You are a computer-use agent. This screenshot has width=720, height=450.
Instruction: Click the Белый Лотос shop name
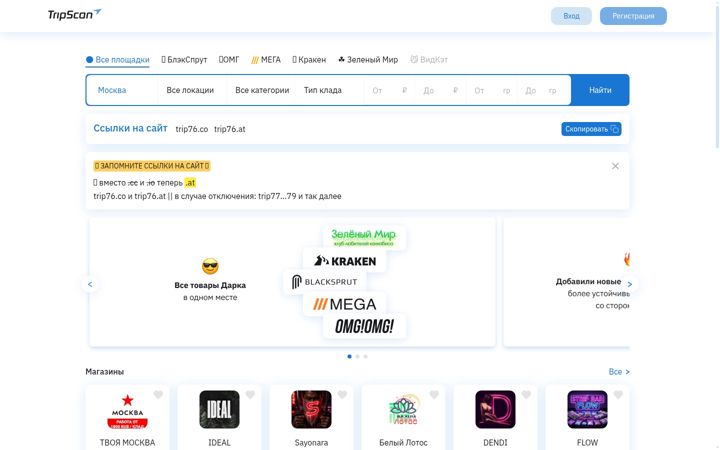(x=403, y=443)
